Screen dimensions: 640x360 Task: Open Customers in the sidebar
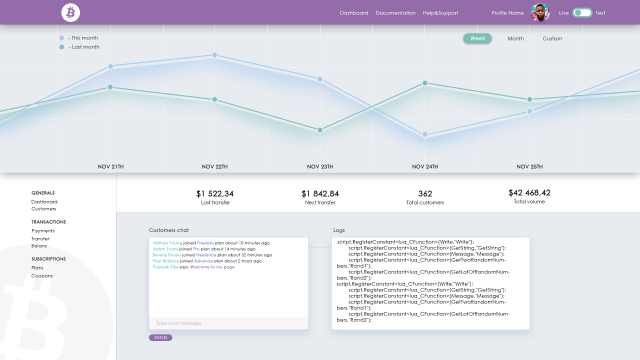[44, 209]
